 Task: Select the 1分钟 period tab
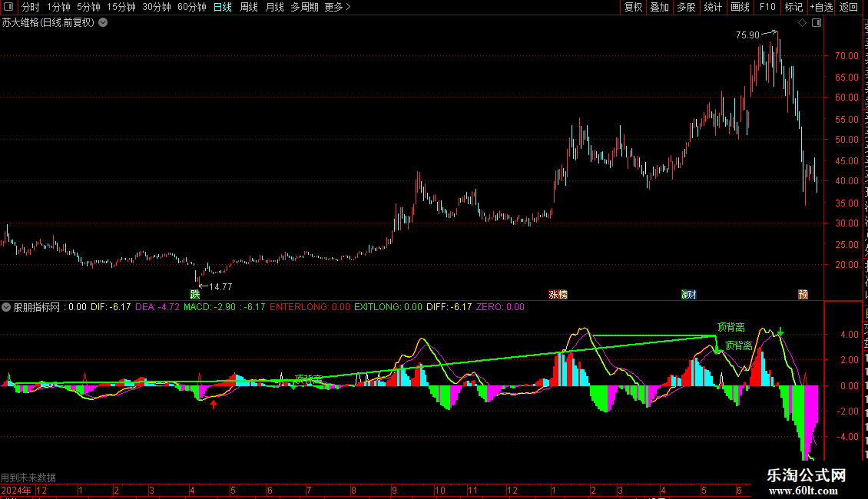58,7
